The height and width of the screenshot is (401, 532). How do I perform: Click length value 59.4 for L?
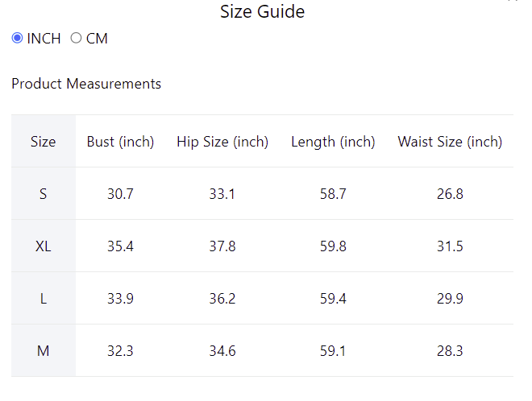point(333,299)
